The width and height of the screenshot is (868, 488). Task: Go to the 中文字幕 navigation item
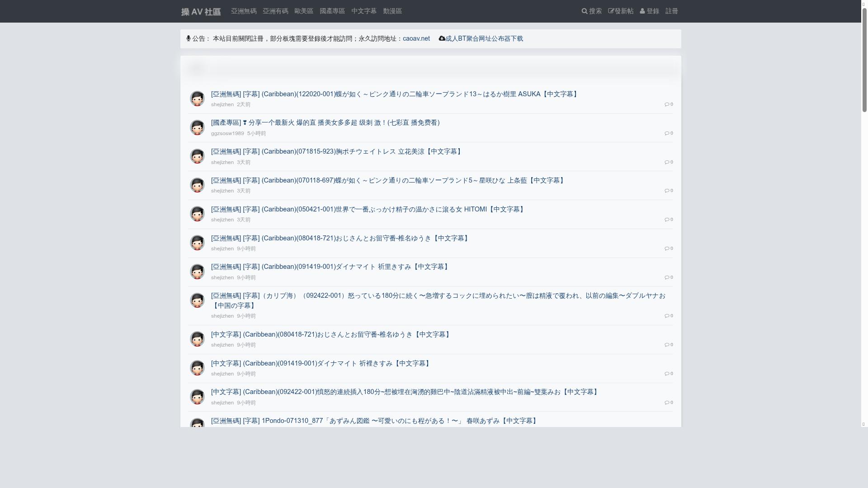click(363, 11)
